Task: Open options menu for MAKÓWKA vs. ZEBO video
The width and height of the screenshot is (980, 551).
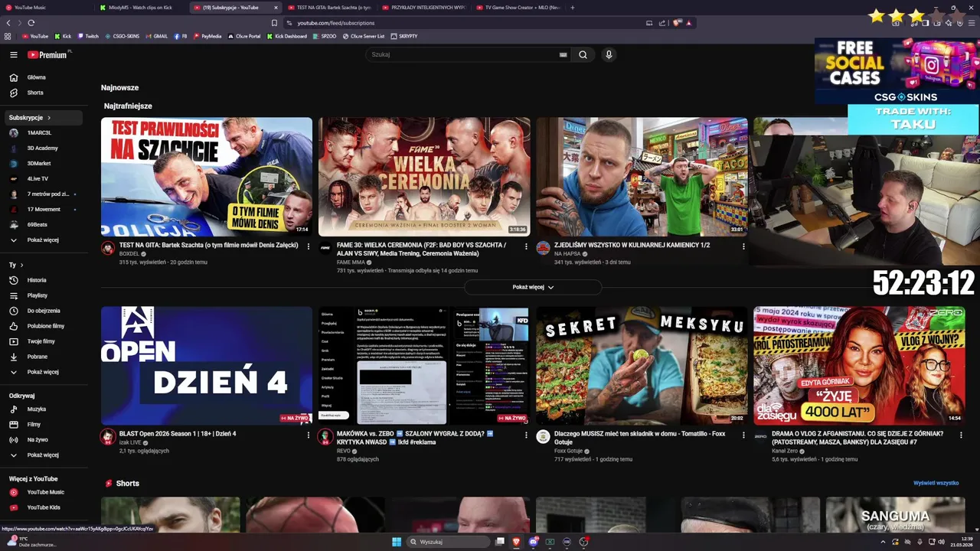Action: (526, 435)
